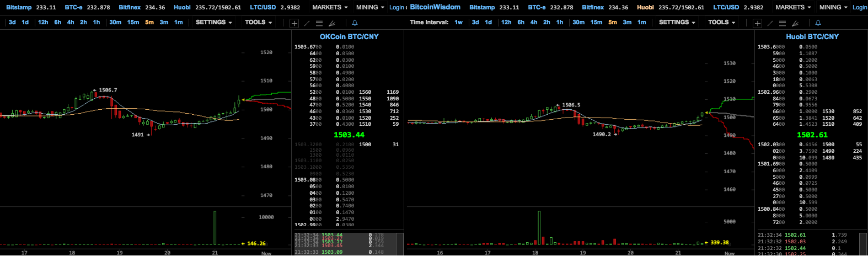
Task: Switch OKCoin chart to 15m interval
Action: pyautogui.click(x=133, y=22)
